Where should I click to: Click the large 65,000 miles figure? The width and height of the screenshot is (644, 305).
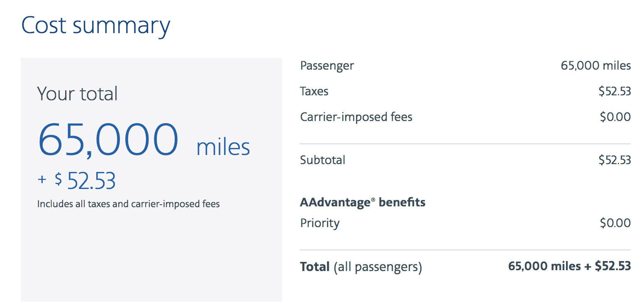pyautogui.click(x=144, y=140)
